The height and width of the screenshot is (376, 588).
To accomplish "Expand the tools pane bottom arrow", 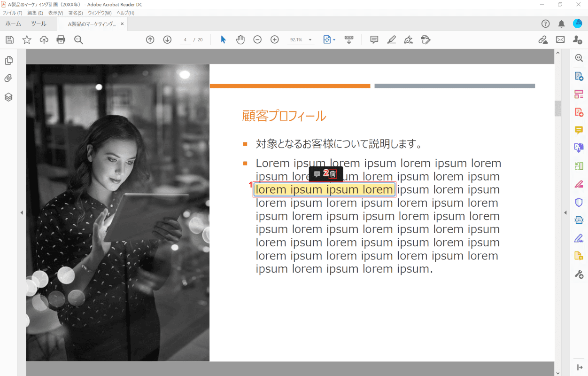I will [579, 367].
